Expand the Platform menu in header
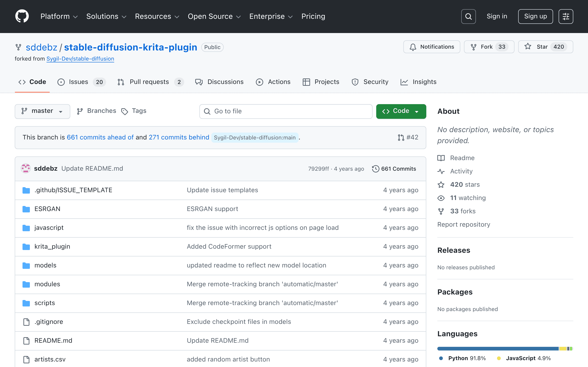This screenshot has height=367, width=588. (59, 16)
